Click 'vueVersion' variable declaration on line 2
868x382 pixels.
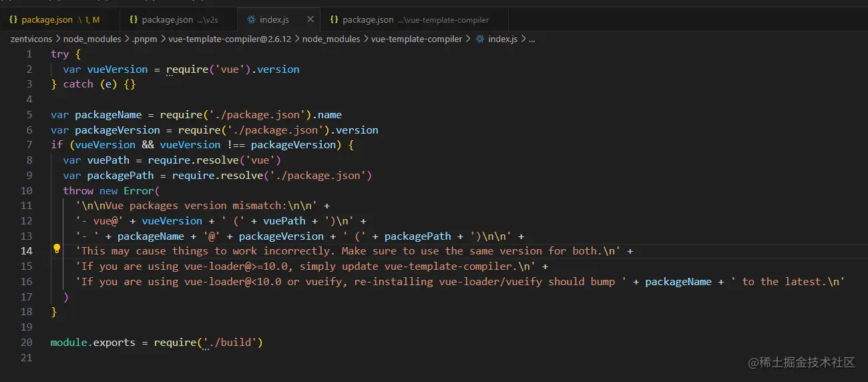coord(118,69)
